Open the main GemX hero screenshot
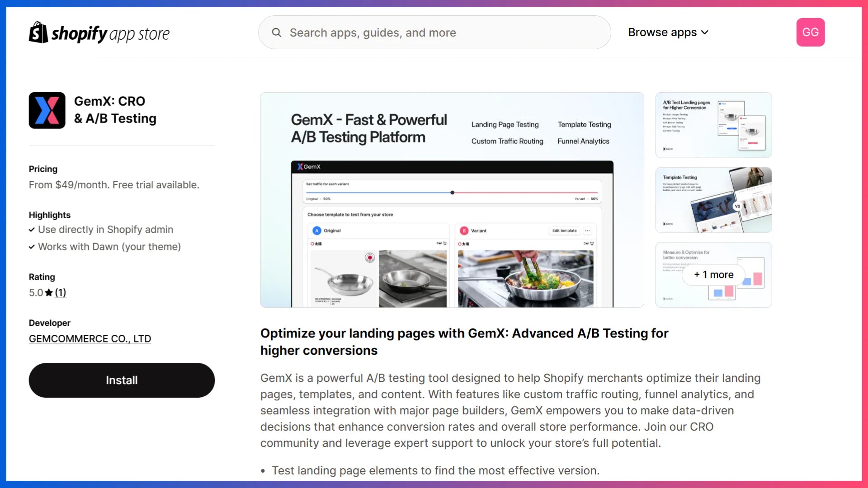The width and height of the screenshot is (868, 488). (452, 200)
